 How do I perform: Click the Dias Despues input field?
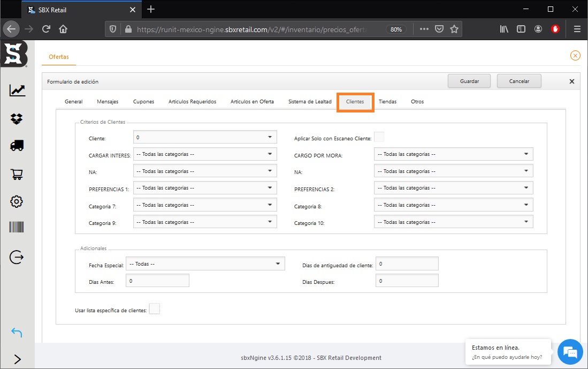coord(407,281)
